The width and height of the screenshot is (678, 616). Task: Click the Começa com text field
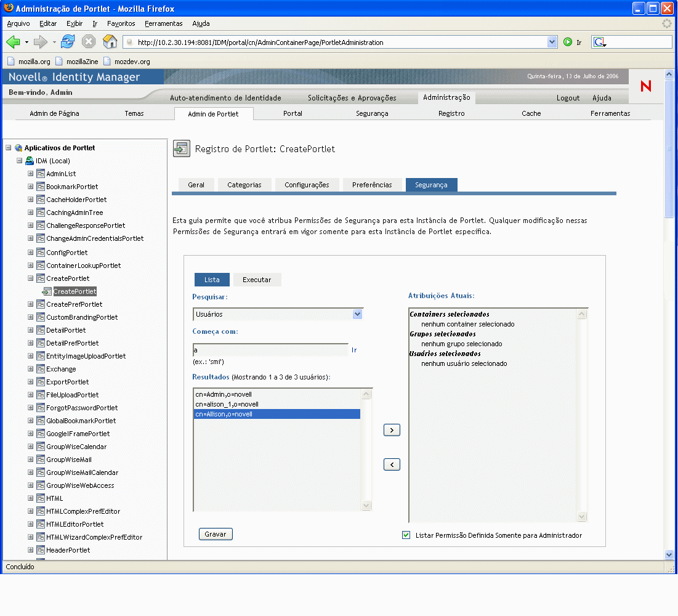270,350
